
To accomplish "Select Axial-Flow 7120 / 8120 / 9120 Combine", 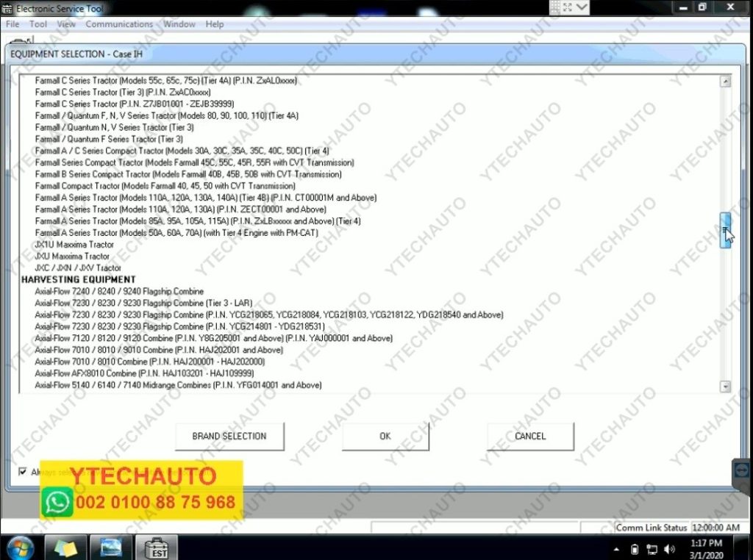I will (x=214, y=338).
